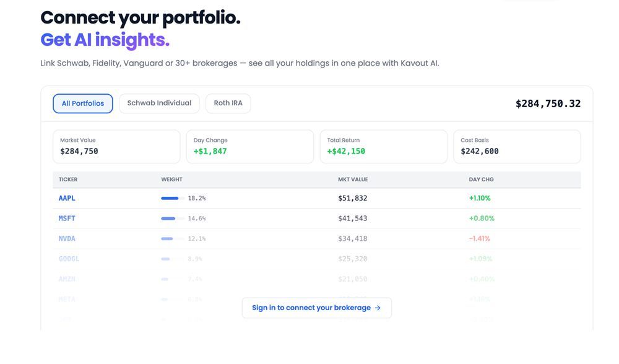619x364 pixels.
Task: Click the Market Value card
Action: click(x=116, y=147)
